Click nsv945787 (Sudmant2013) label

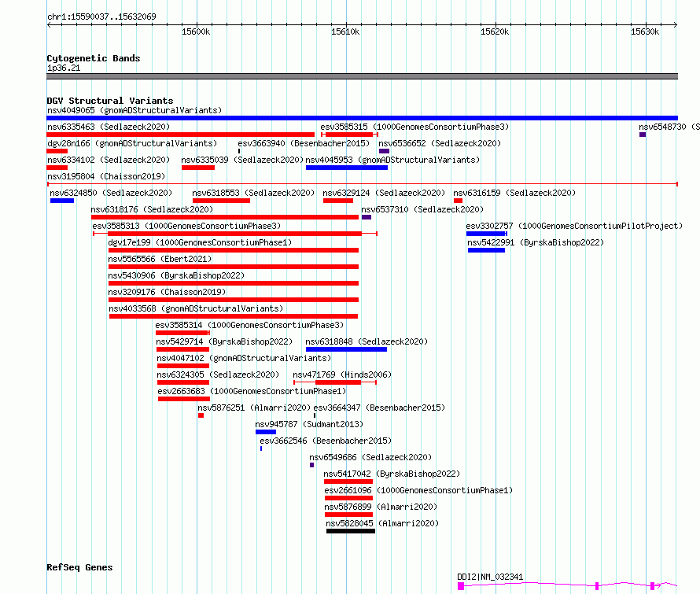(309, 424)
